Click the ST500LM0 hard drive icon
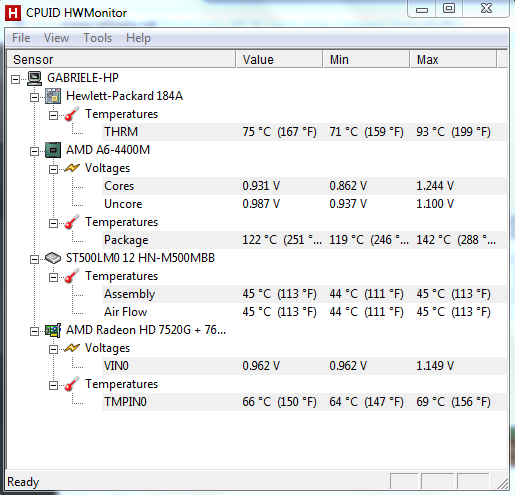515x495 pixels. (x=53, y=258)
